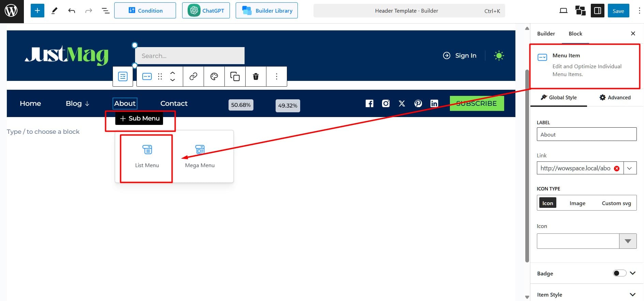Open the Builder Library
Screen dimensions: 644x301
pyautogui.click(x=267, y=11)
